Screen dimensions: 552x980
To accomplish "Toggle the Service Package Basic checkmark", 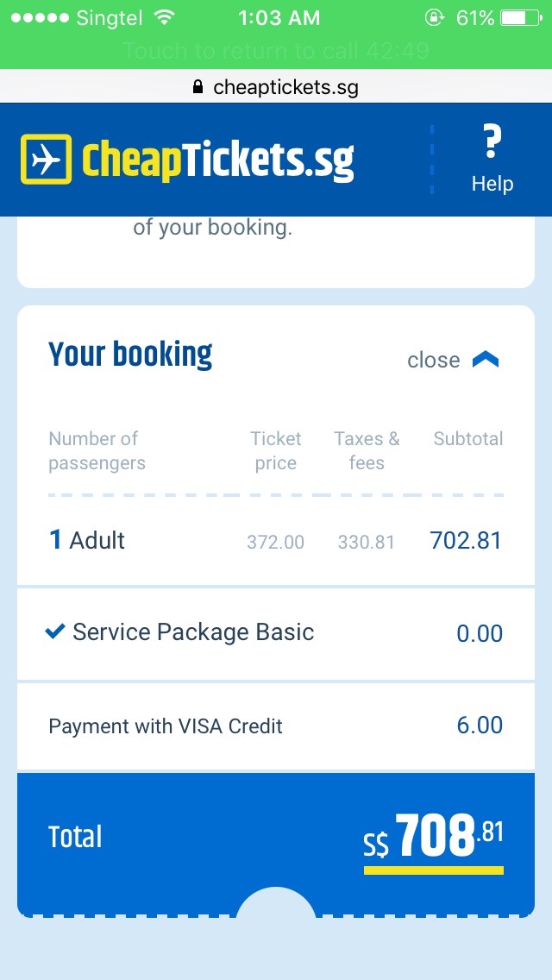I will click(55, 631).
